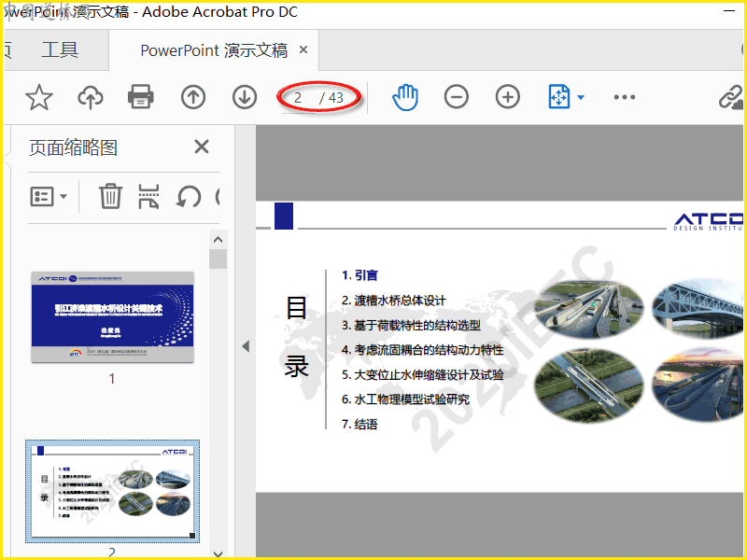This screenshot has height=560, width=747.
Task: Click '2. 渡槽水桥总体设计' text
Action: pos(394,301)
